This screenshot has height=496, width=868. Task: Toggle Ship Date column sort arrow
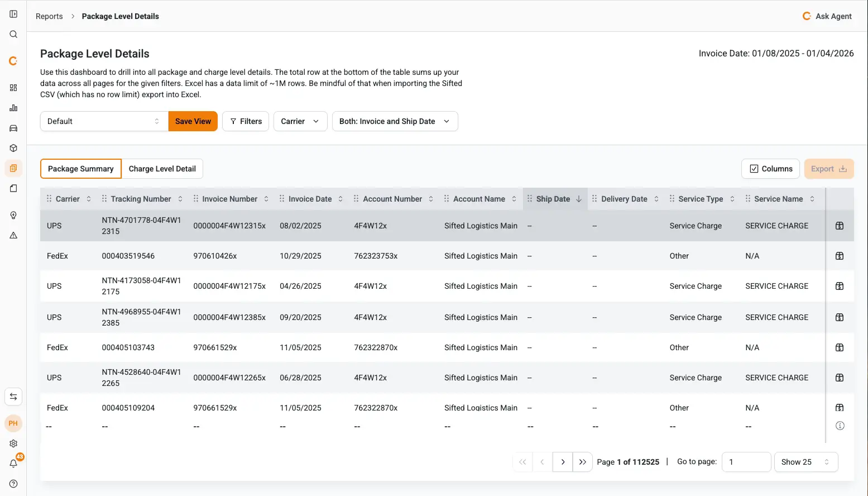579,199
